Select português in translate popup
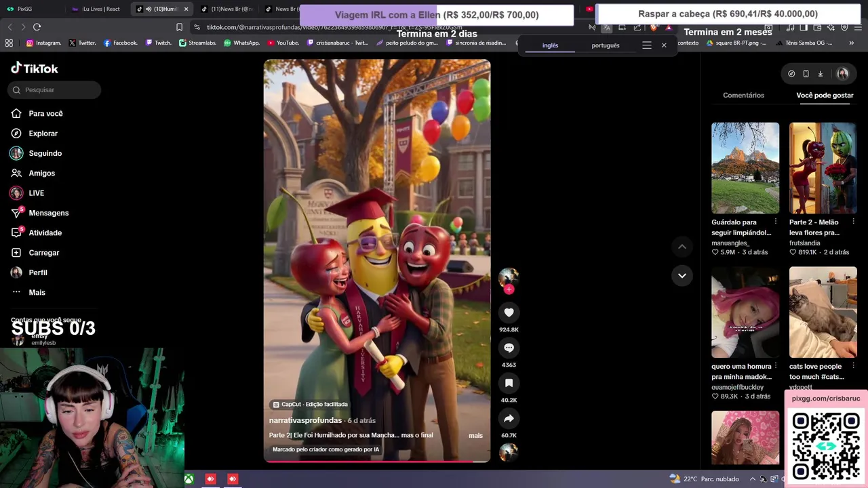 606,45
